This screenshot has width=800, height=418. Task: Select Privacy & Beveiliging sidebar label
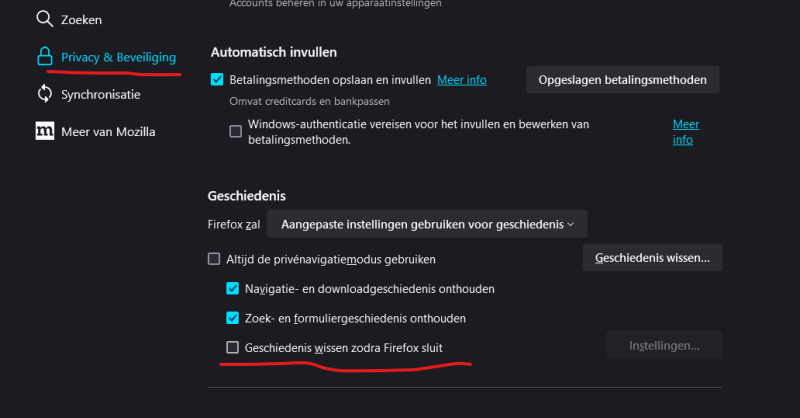118,57
